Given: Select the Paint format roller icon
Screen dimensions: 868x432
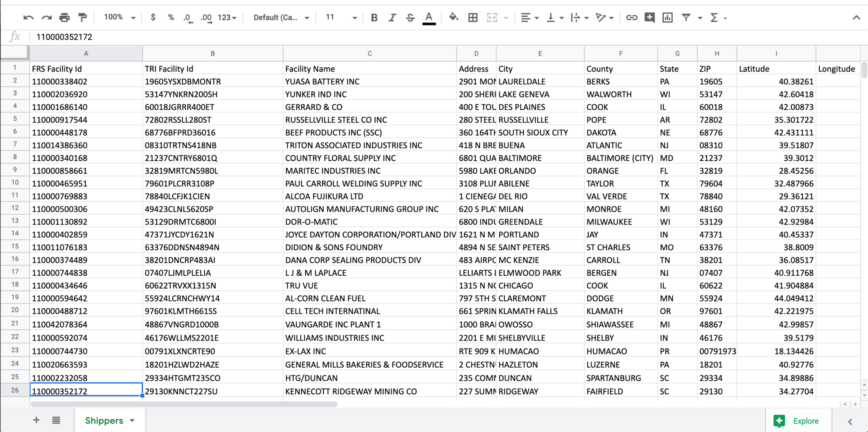Looking at the screenshot, I should 83,18.
